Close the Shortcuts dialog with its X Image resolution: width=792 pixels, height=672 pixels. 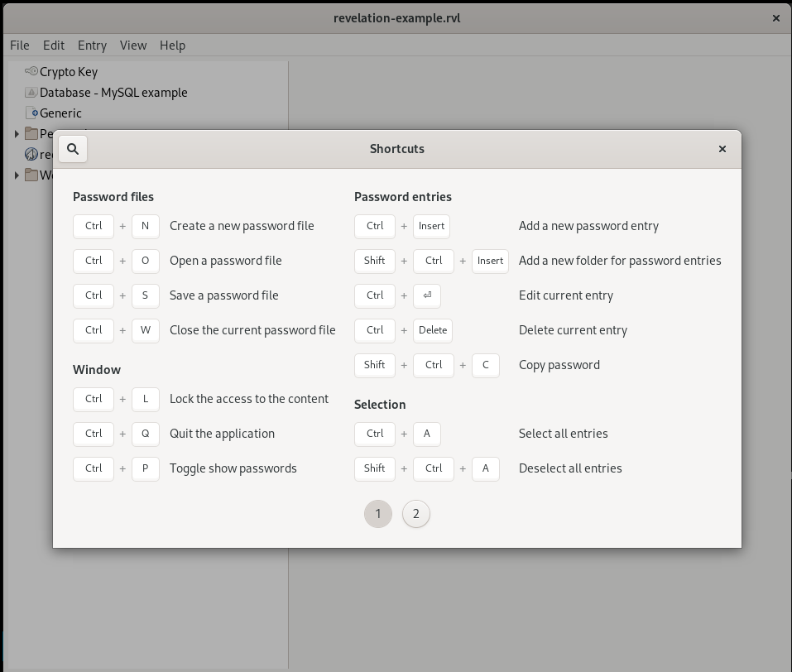coord(722,149)
